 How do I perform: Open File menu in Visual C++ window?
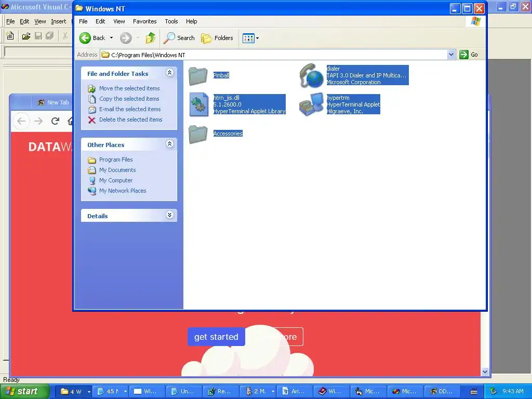10,21
